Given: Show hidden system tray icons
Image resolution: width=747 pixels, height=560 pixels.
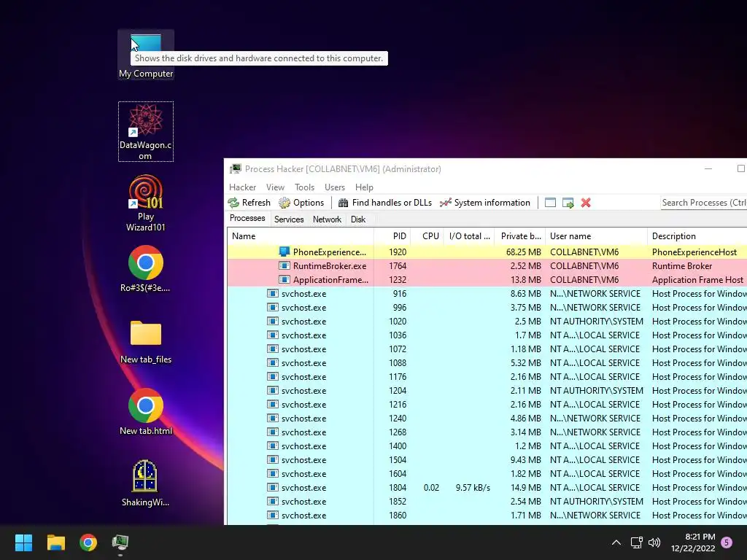Looking at the screenshot, I should [616, 542].
